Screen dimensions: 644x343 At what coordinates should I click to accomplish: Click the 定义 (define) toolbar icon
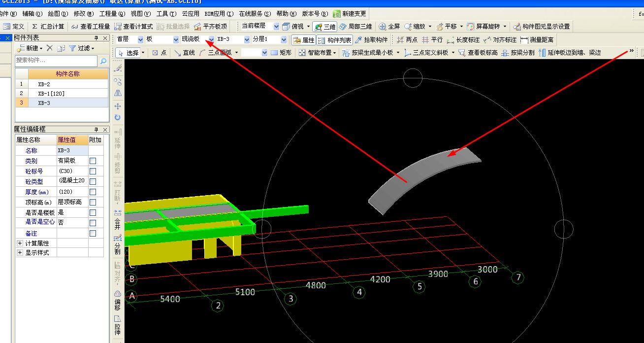pyautogui.click(x=14, y=27)
